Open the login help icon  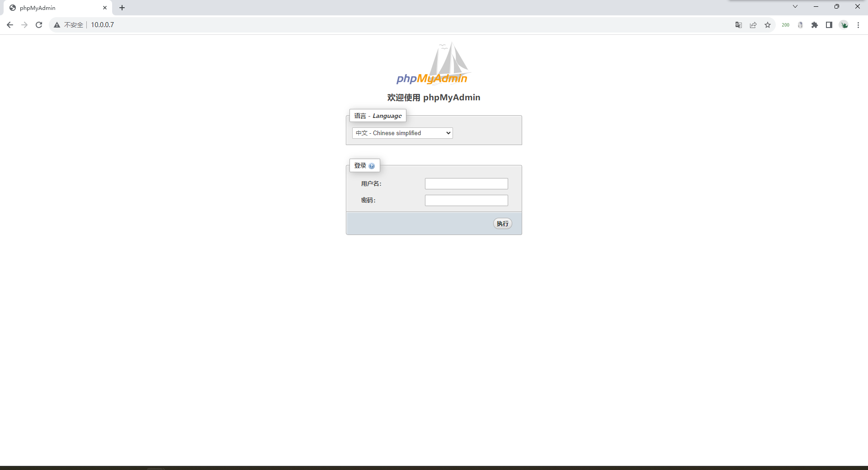[x=372, y=166]
